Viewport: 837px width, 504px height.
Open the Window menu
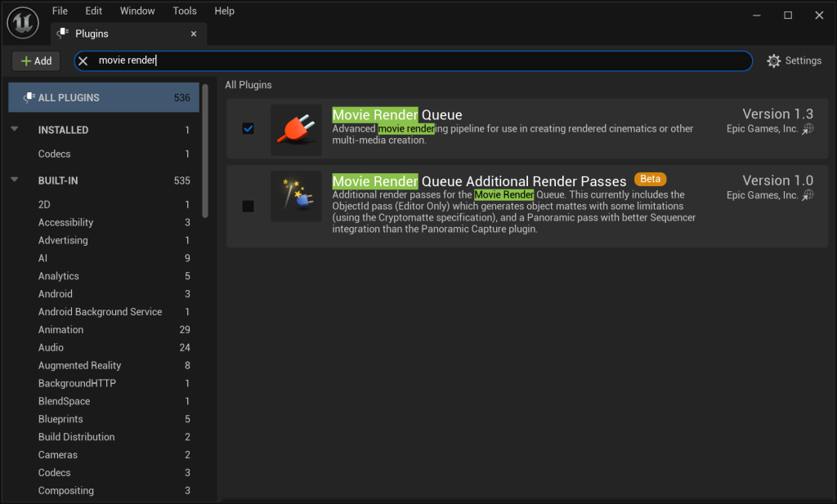[x=137, y=11]
